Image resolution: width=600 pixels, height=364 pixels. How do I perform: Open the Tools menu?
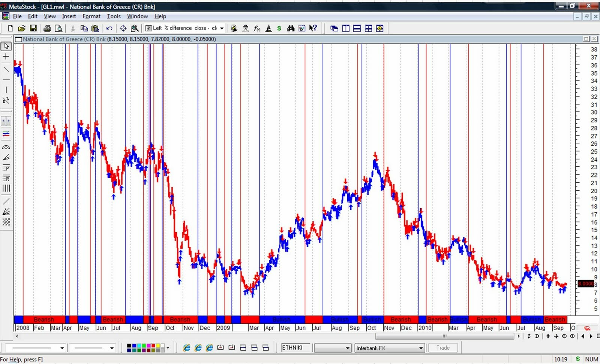coord(114,16)
